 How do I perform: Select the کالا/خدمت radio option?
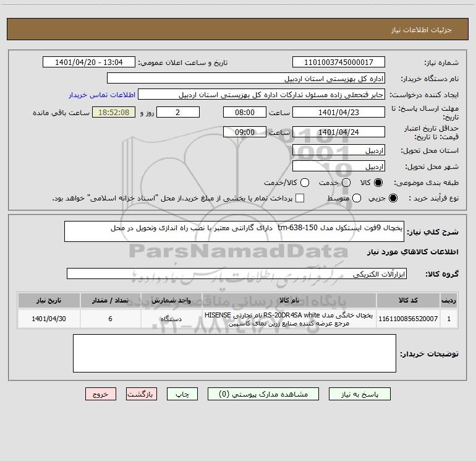tap(305, 183)
